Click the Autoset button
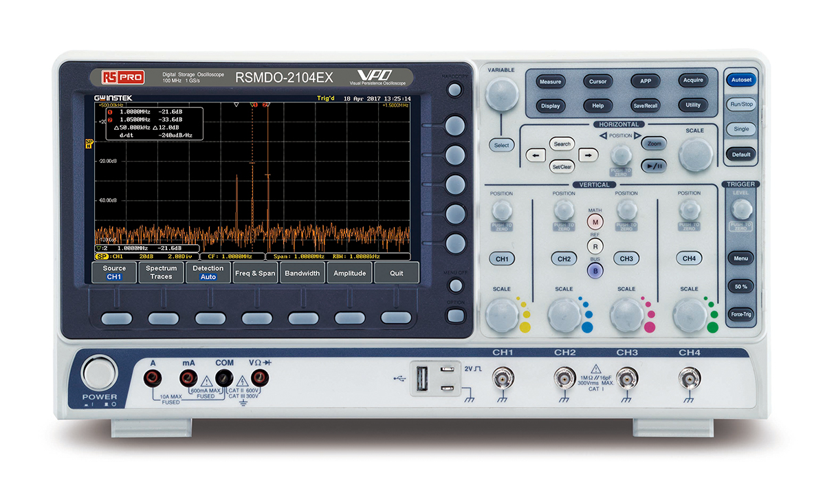The image size is (825, 504). pos(741,80)
